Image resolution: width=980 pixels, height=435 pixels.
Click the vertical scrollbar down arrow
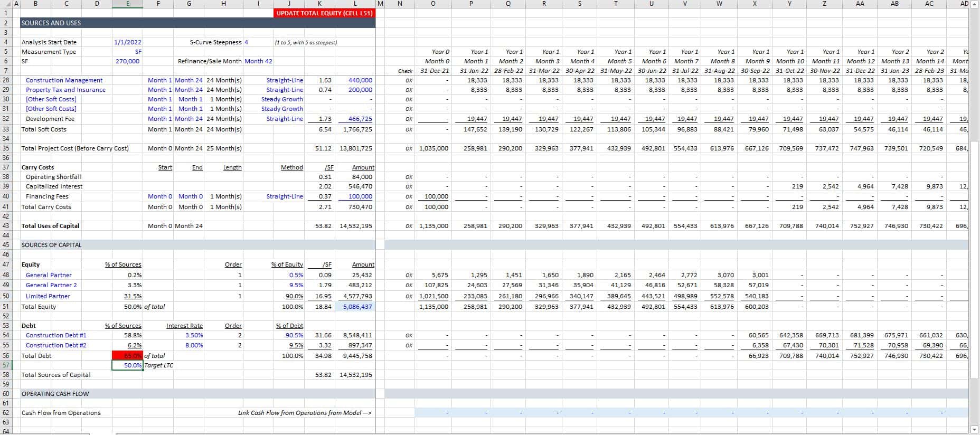[x=975, y=429]
